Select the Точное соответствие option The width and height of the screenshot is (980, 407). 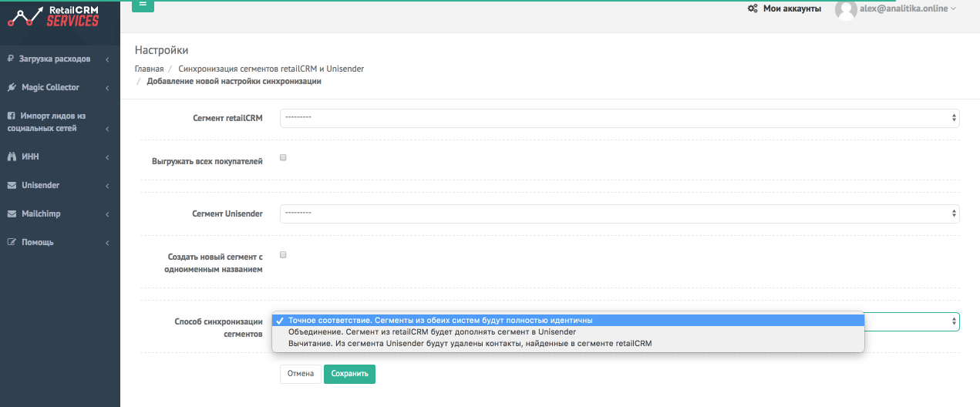tap(568, 320)
